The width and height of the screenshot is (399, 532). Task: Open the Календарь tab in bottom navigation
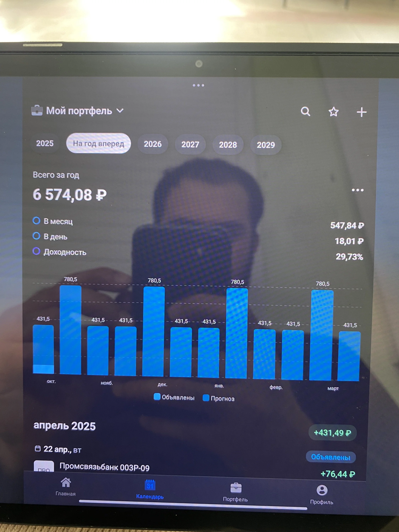(x=150, y=490)
